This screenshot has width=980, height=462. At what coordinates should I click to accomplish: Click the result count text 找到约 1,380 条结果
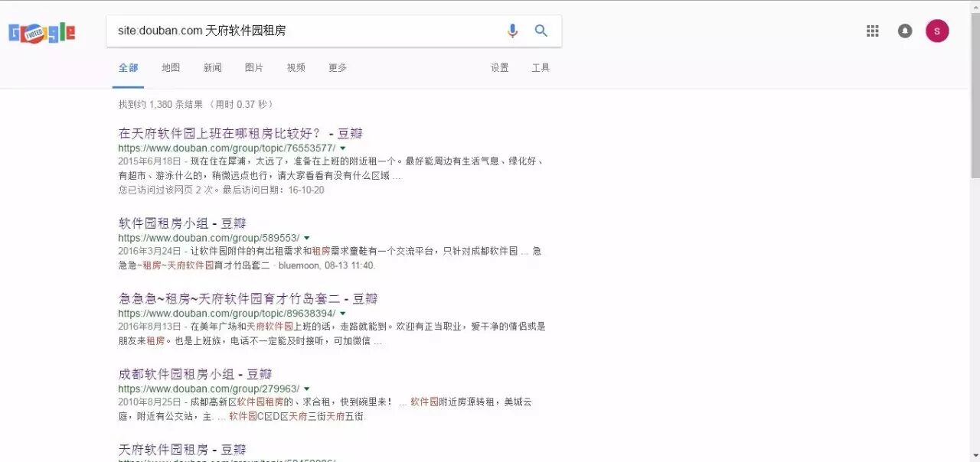click(161, 104)
